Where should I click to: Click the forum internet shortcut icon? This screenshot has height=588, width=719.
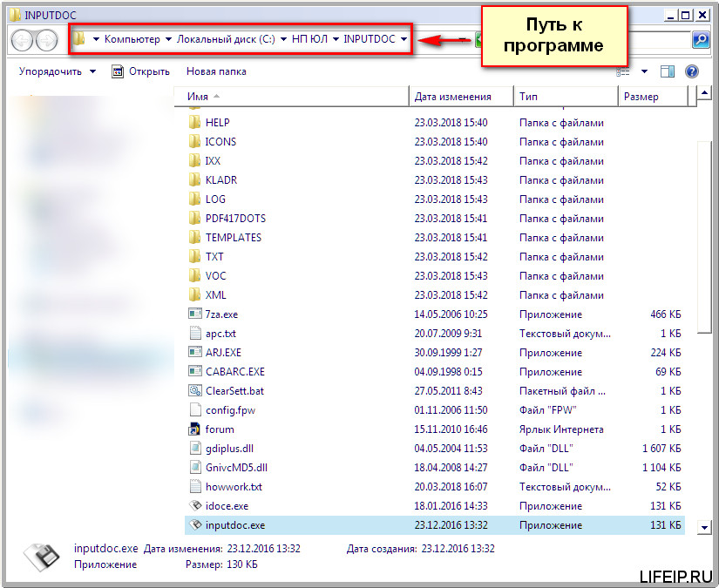click(194, 429)
